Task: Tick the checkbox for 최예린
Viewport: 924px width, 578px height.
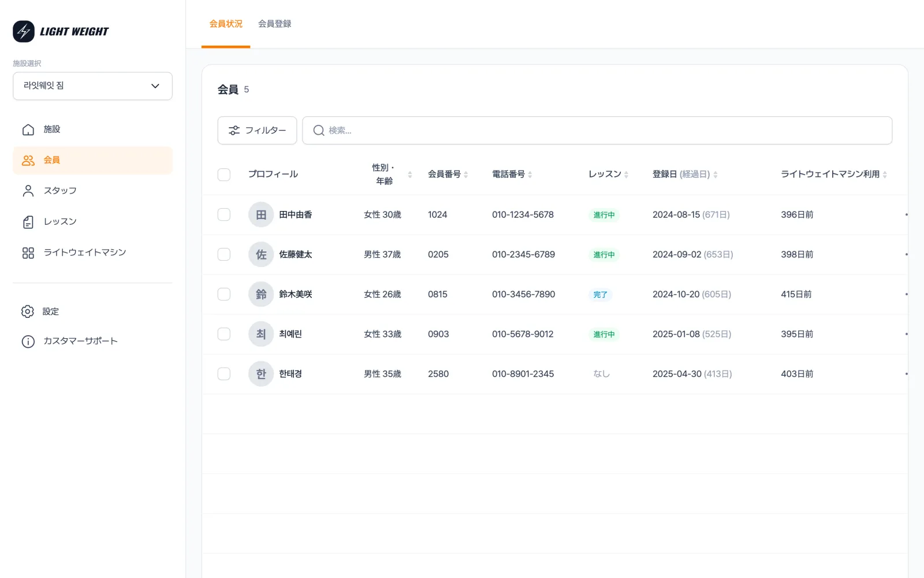Action: coord(224,335)
